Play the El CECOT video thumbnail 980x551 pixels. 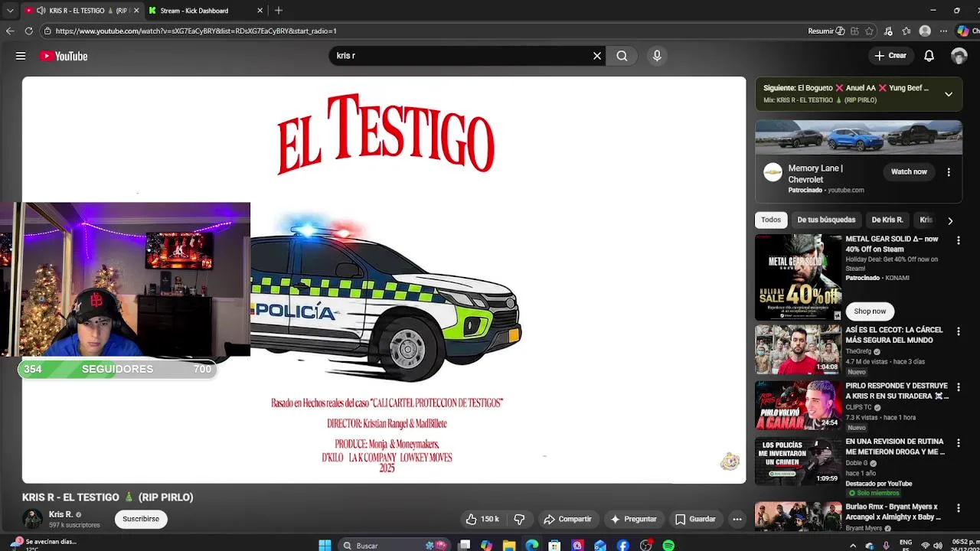(x=798, y=349)
